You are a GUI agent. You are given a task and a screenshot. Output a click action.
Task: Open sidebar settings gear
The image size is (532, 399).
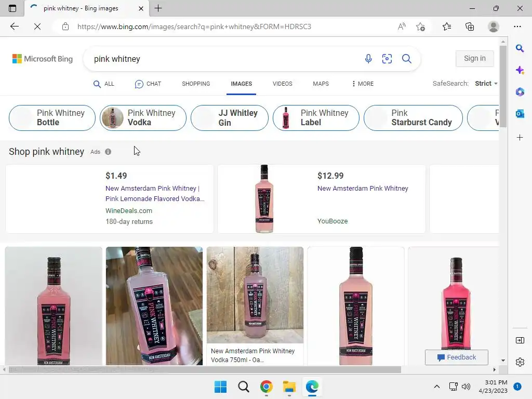[x=520, y=362]
